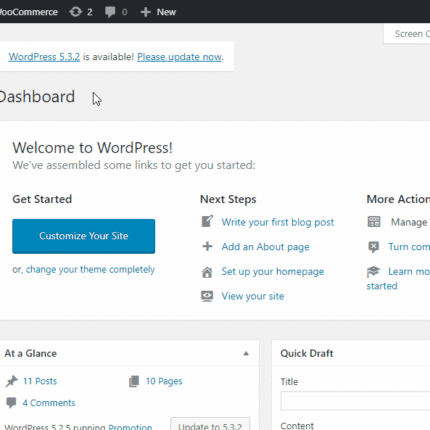Open the New content menu

pos(158,12)
